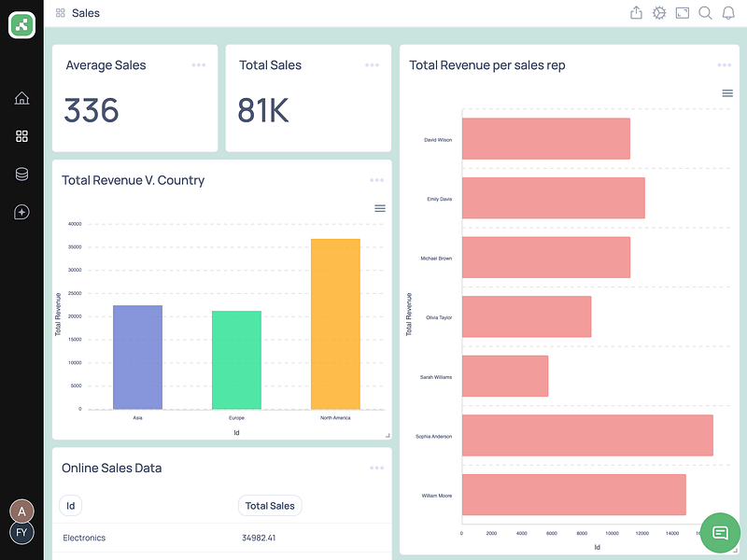This screenshot has height=560, width=747.
Task: Click the Sarah Williams revenue bar
Action: [505, 376]
